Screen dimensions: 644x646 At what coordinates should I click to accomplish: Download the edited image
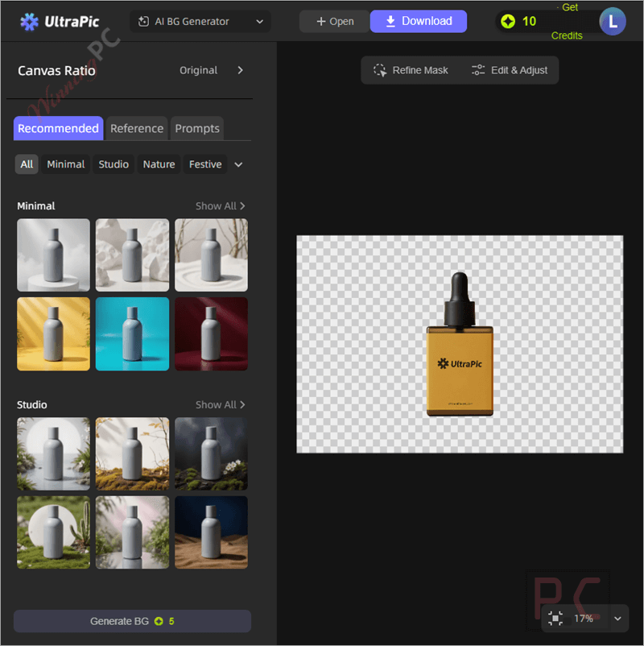coord(419,21)
